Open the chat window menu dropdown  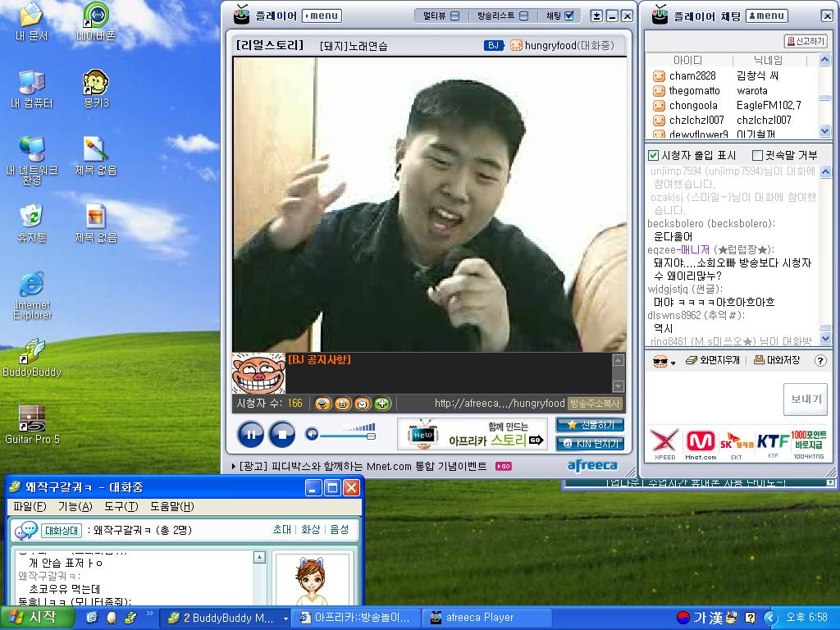pos(766,16)
